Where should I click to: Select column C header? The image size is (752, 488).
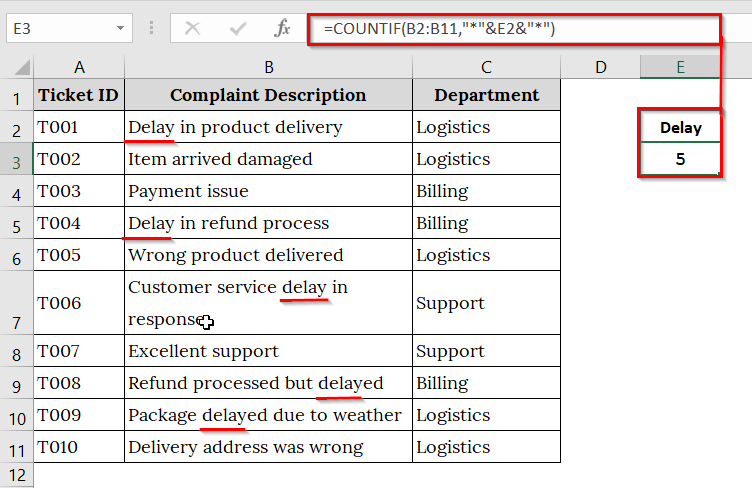point(486,67)
